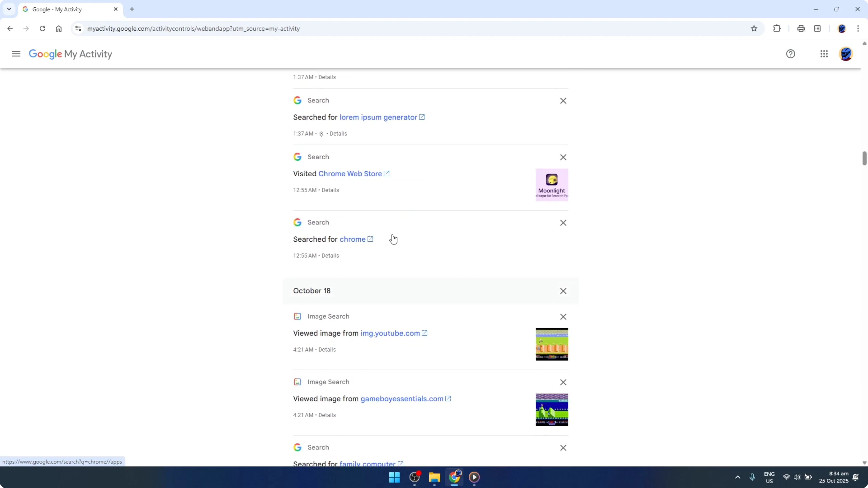Screen dimensions: 868x488
Task: Open the clock and date panel
Action: click(x=834, y=477)
